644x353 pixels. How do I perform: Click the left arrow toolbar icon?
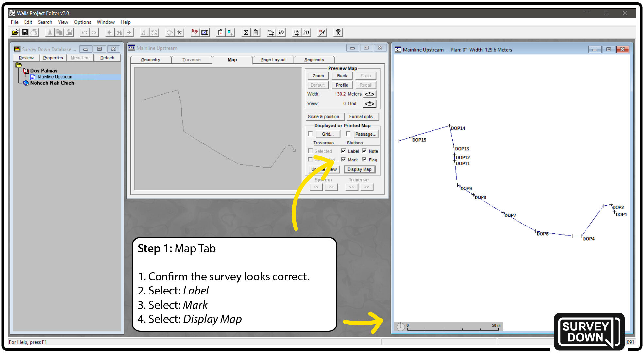point(110,32)
